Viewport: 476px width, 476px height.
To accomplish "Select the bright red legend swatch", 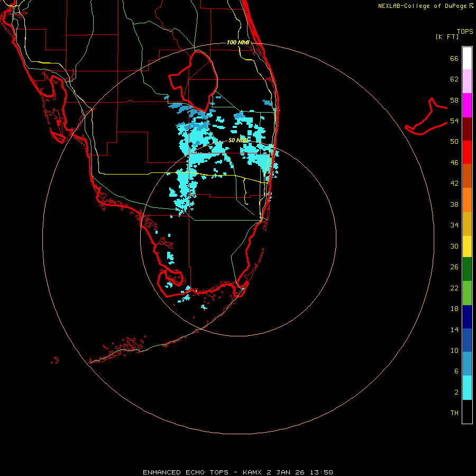I will [x=467, y=152].
